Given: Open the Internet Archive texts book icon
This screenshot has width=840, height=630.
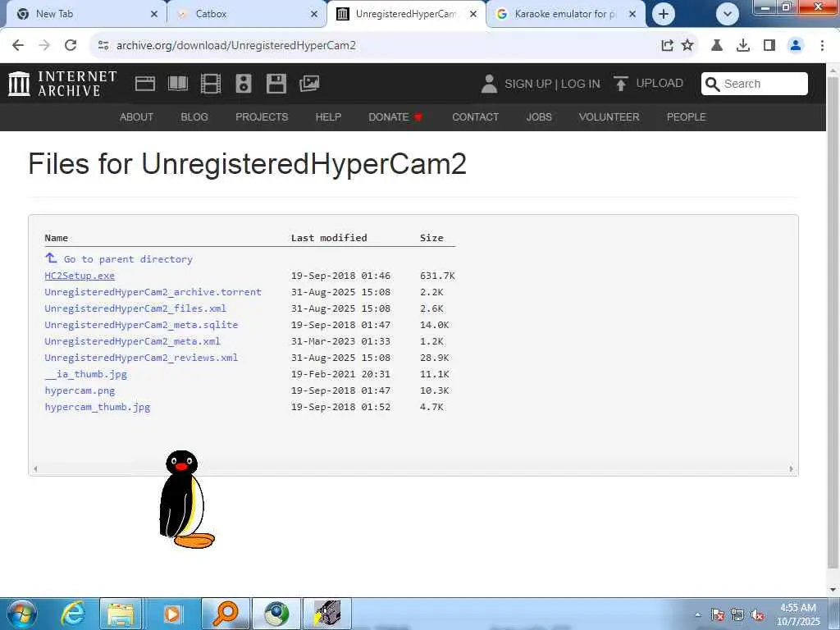Looking at the screenshot, I should [178, 84].
